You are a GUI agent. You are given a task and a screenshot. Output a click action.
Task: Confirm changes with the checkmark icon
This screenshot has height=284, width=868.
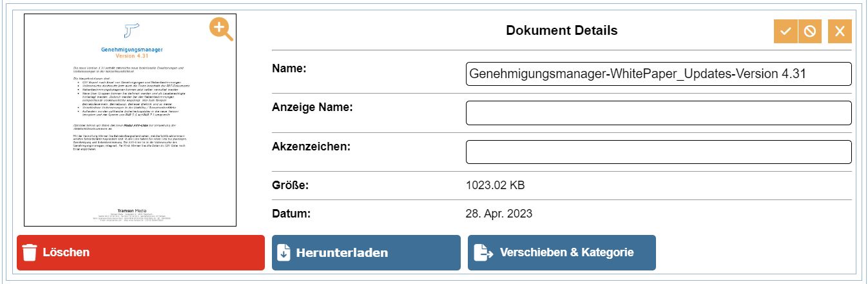(x=785, y=31)
